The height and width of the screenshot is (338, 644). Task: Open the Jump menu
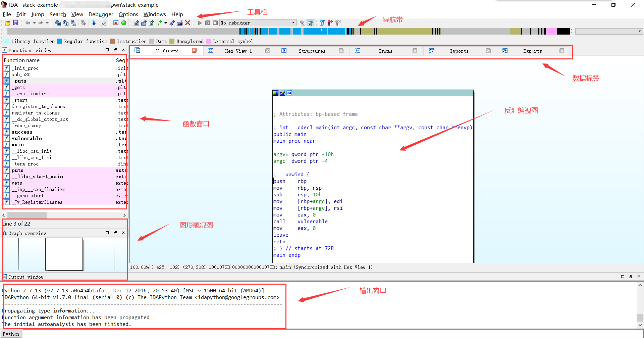click(38, 14)
